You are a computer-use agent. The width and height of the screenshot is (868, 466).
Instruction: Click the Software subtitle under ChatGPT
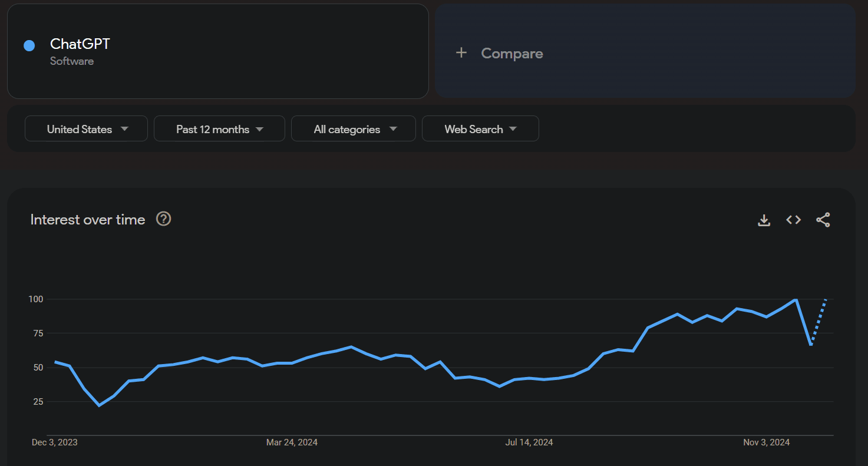tap(72, 61)
